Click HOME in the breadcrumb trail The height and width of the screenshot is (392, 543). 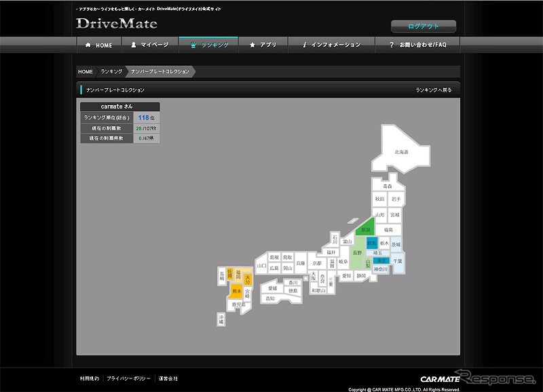86,71
